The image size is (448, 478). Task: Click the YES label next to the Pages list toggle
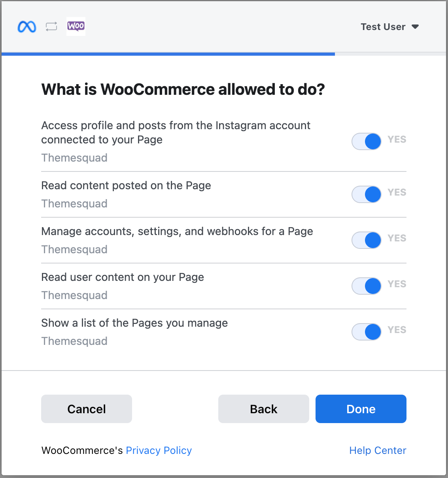tap(396, 330)
